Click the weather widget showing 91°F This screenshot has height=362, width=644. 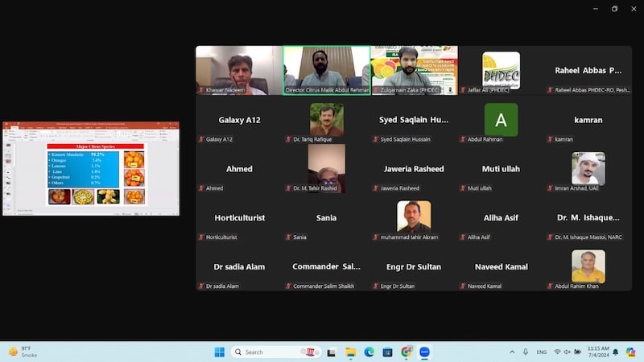click(24, 352)
